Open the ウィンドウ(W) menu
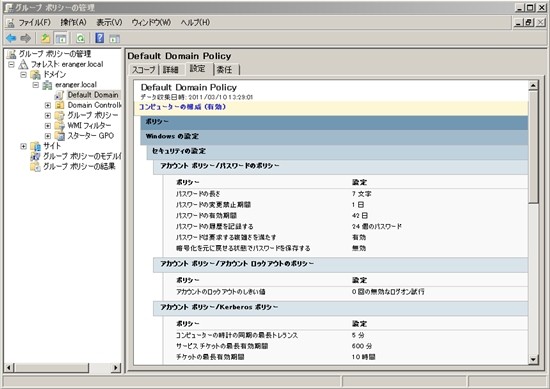The height and width of the screenshot is (389, 550). (x=151, y=23)
